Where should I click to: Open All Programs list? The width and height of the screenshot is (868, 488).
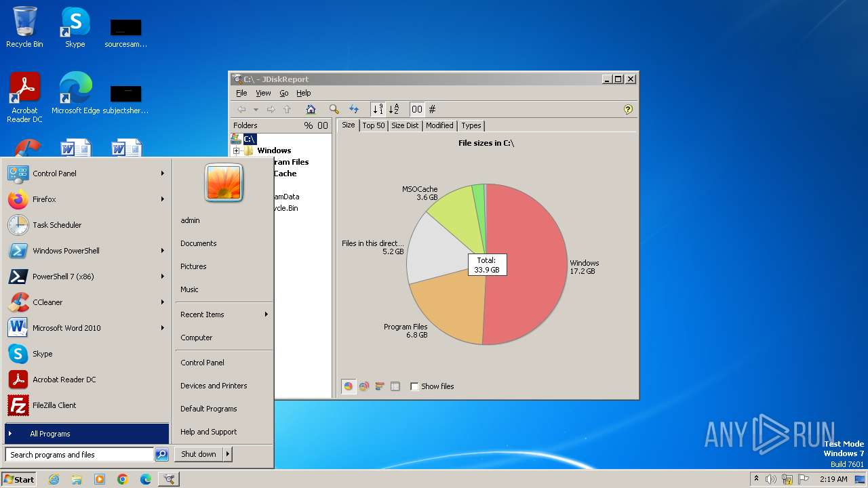[87, 434]
